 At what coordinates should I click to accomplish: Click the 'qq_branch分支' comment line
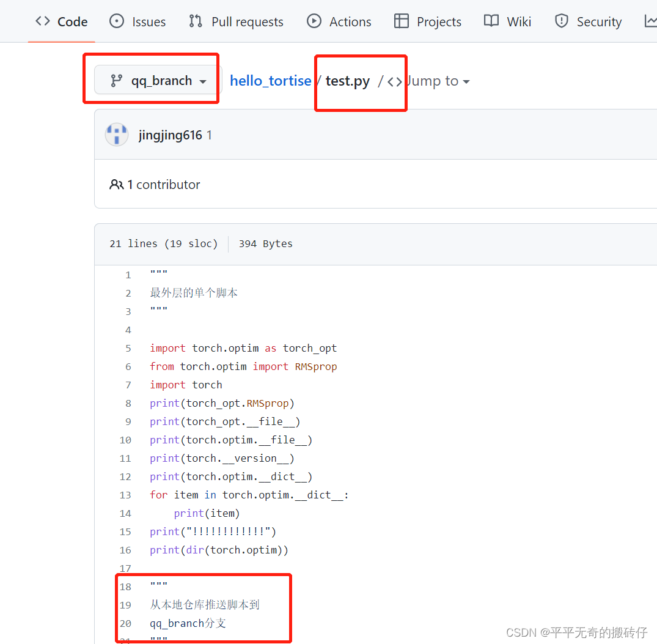click(x=188, y=623)
